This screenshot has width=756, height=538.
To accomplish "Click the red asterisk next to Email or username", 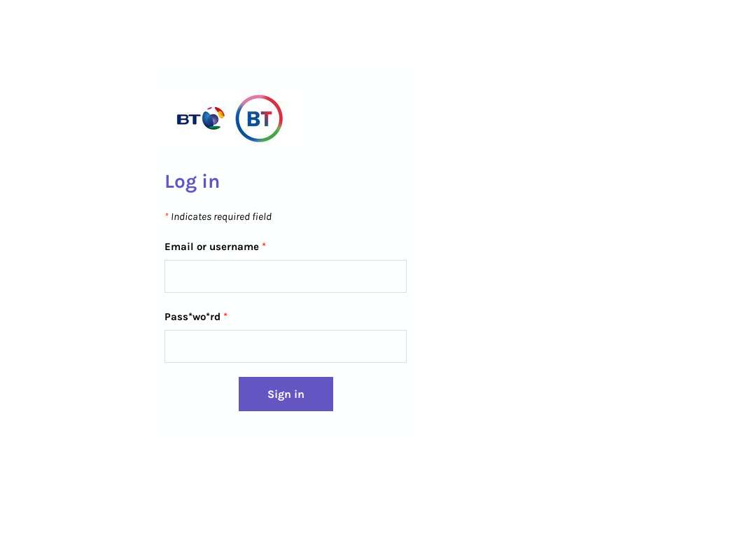I will coord(264,246).
